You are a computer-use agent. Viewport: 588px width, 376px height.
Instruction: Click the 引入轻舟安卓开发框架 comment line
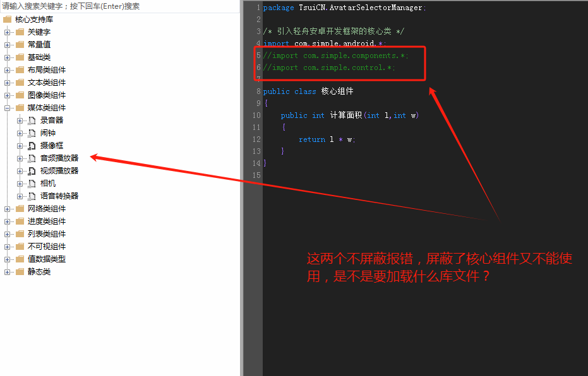(333, 32)
